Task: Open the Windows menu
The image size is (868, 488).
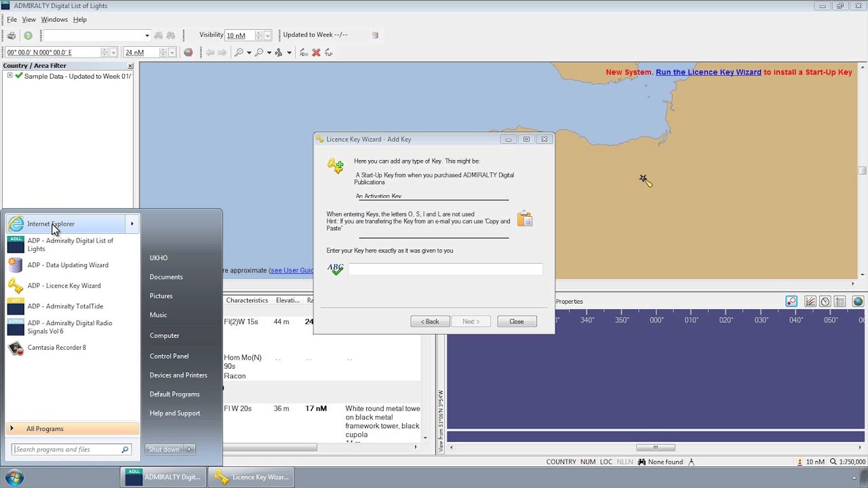Action: 54,20
